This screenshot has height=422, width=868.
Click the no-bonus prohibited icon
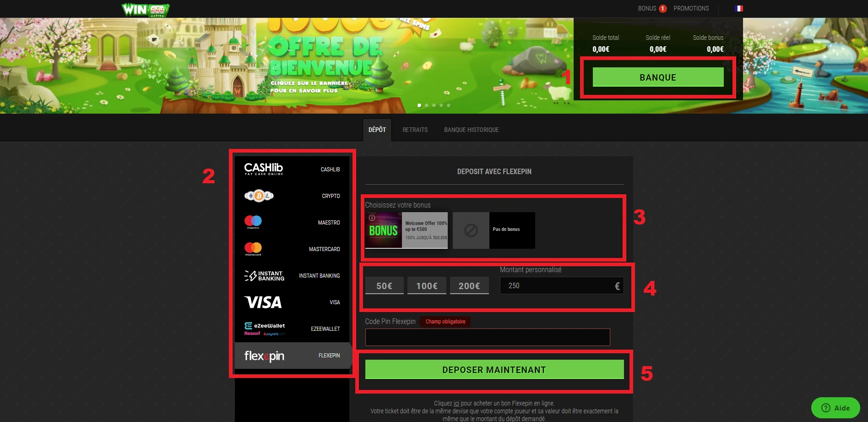point(471,230)
